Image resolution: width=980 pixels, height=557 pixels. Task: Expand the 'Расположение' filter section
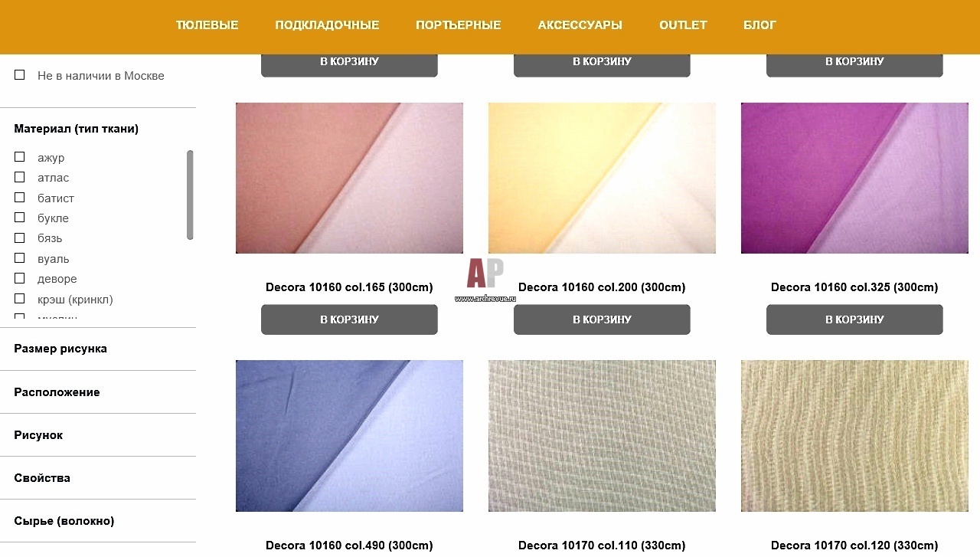98,392
